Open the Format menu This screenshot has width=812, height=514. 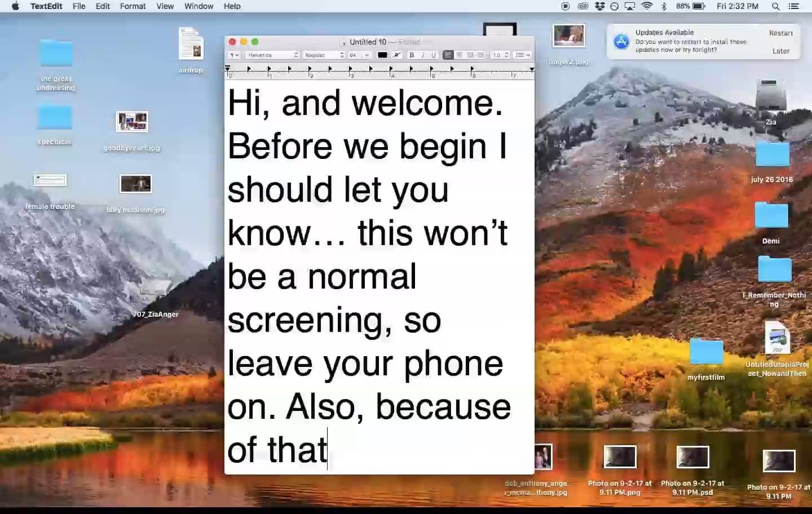pos(133,6)
